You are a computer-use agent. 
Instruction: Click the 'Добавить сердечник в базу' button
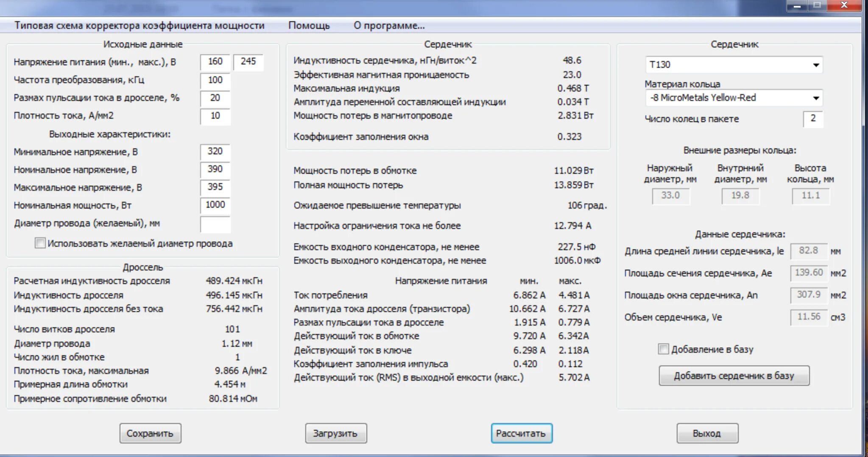point(734,376)
